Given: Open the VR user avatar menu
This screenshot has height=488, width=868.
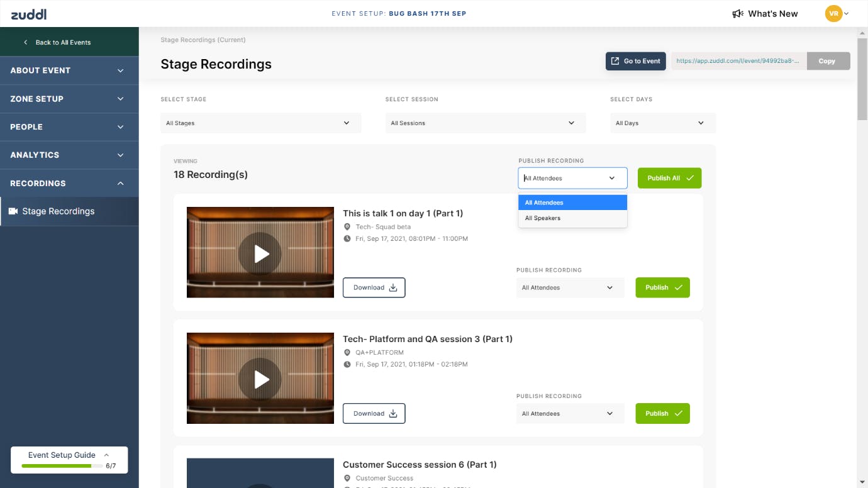Looking at the screenshot, I should (x=837, y=13).
